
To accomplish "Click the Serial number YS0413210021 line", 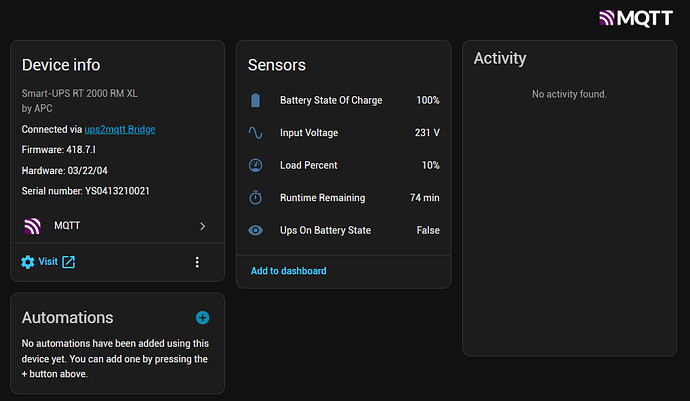I will pos(85,191).
